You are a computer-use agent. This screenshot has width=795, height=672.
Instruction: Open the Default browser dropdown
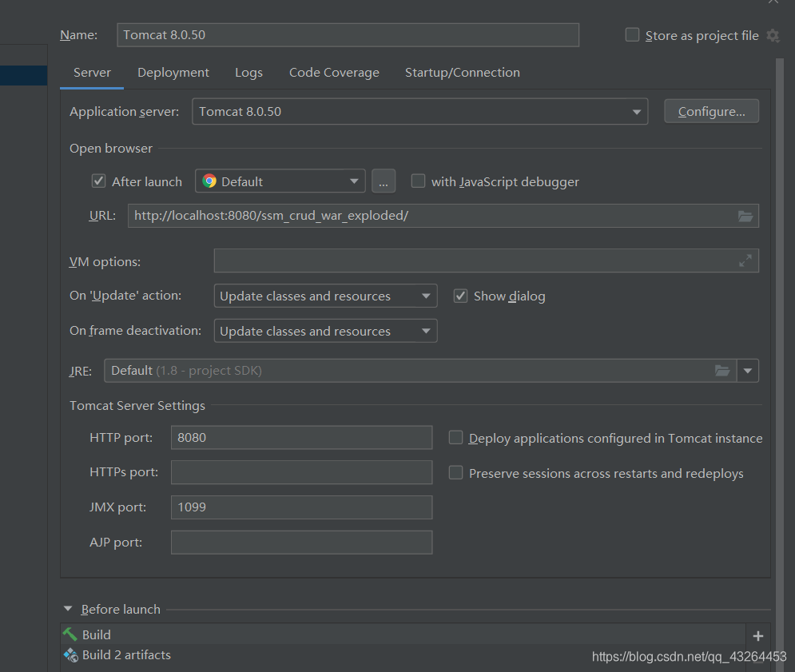pyautogui.click(x=280, y=181)
